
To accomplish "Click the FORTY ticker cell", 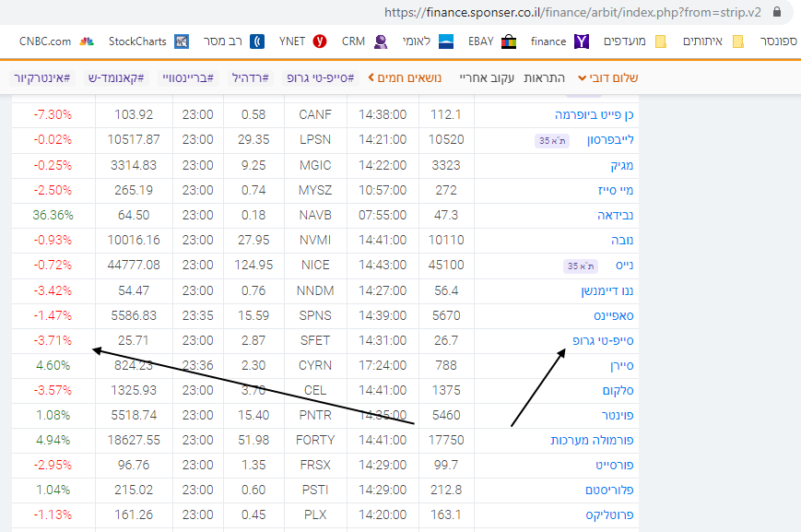I will tap(315, 440).
